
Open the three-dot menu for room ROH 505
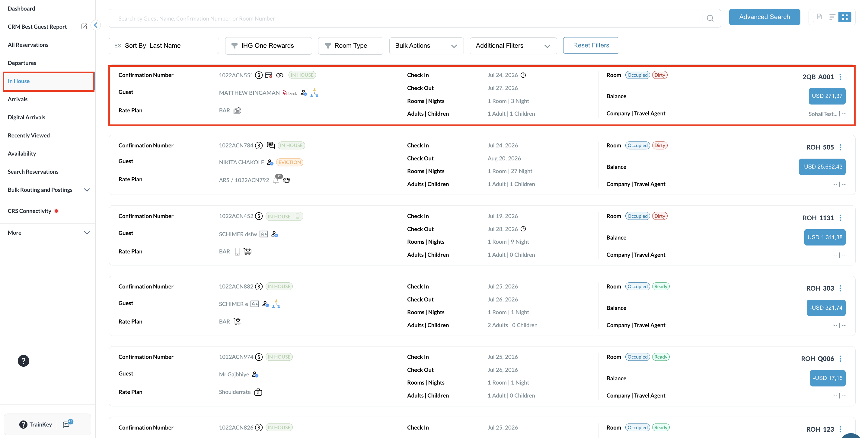pos(840,147)
